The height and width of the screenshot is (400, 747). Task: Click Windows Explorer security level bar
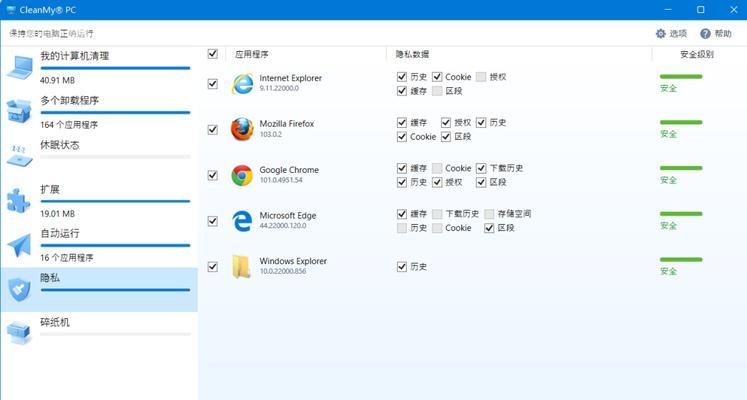(x=681, y=259)
